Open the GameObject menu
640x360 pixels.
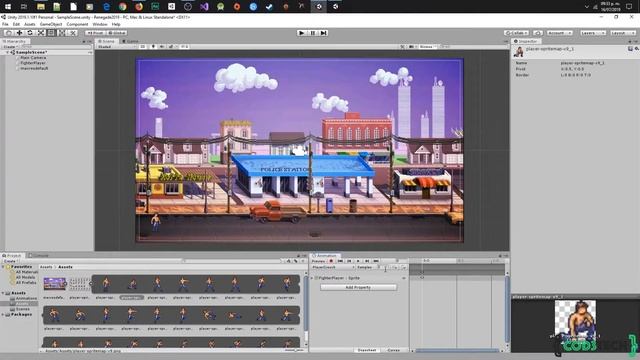click(51, 24)
